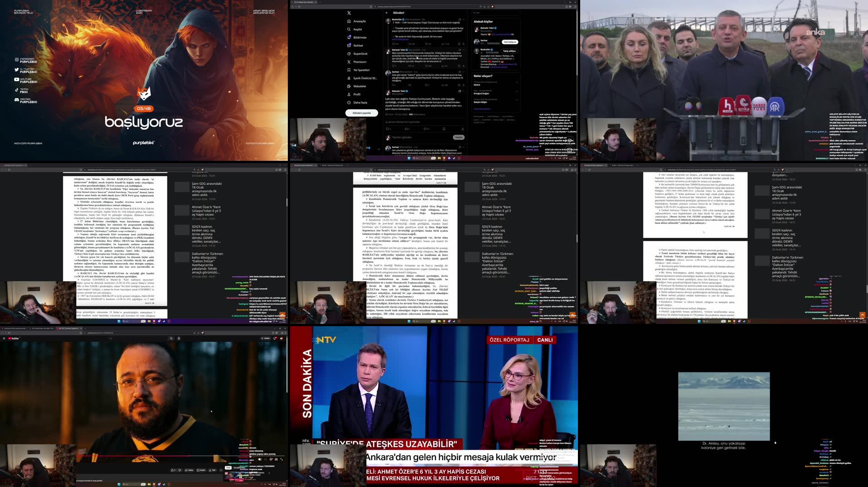The width and height of the screenshot is (868, 487).
Task: Click the YouTube search magnifier icon
Action: click(171, 338)
